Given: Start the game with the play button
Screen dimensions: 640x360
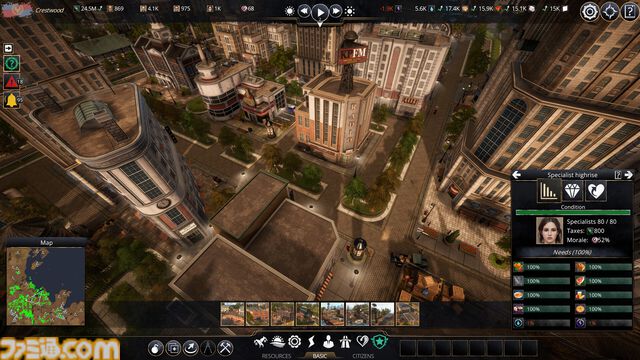Looking at the screenshot, I should [320, 12].
